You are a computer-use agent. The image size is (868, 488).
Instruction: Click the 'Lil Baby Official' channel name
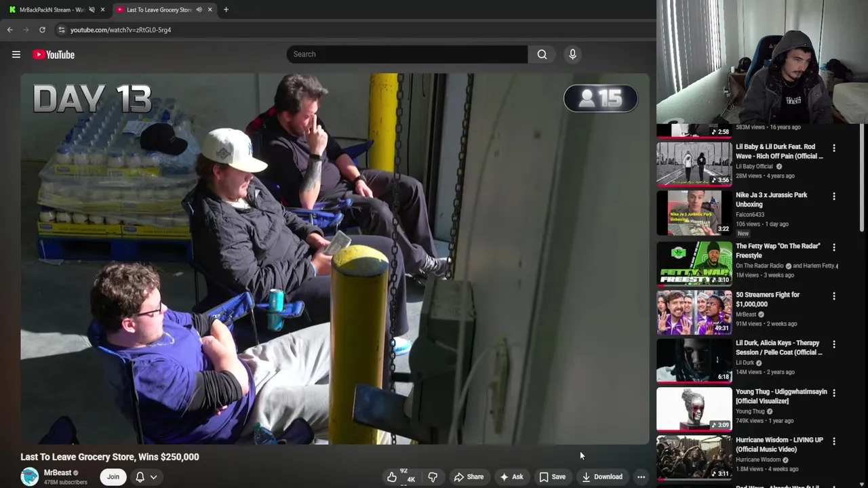click(754, 166)
